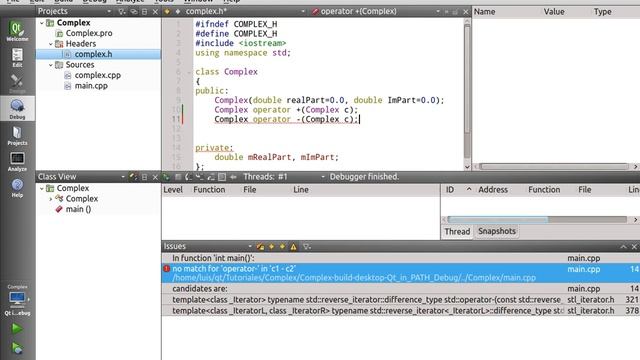
Task: Close the Class View pane
Action: coord(155,177)
